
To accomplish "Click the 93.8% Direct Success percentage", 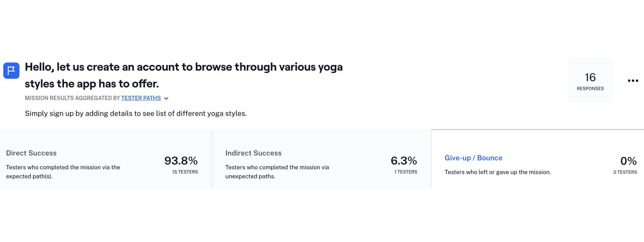I will click(x=181, y=161).
